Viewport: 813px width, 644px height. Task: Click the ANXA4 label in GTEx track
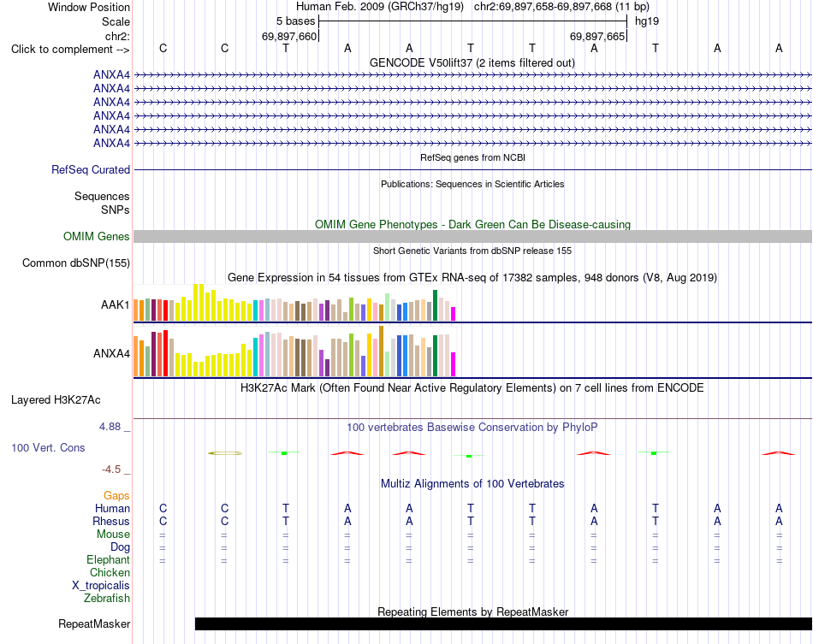(x=111, y=353)
